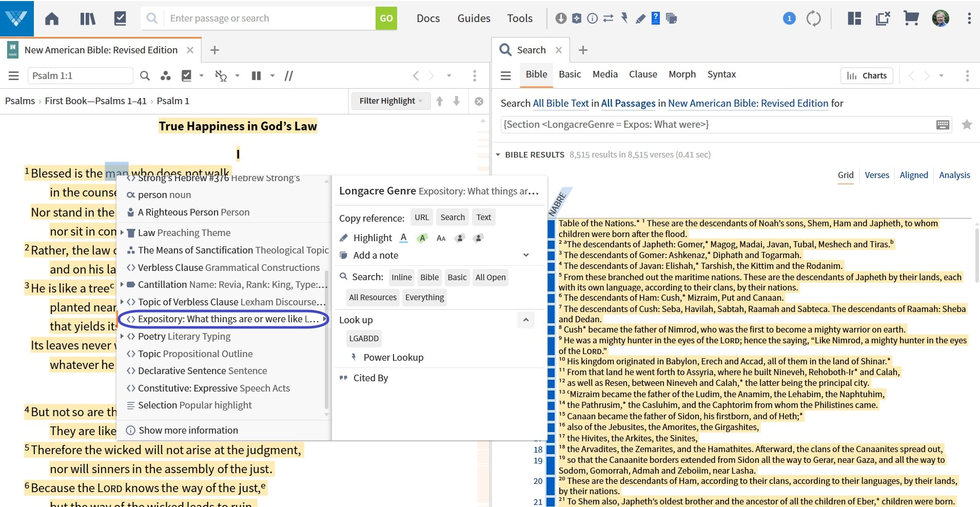Screen dimensions: 980x507
Task: Switch results to Verses view
Action: coord(877,175)
